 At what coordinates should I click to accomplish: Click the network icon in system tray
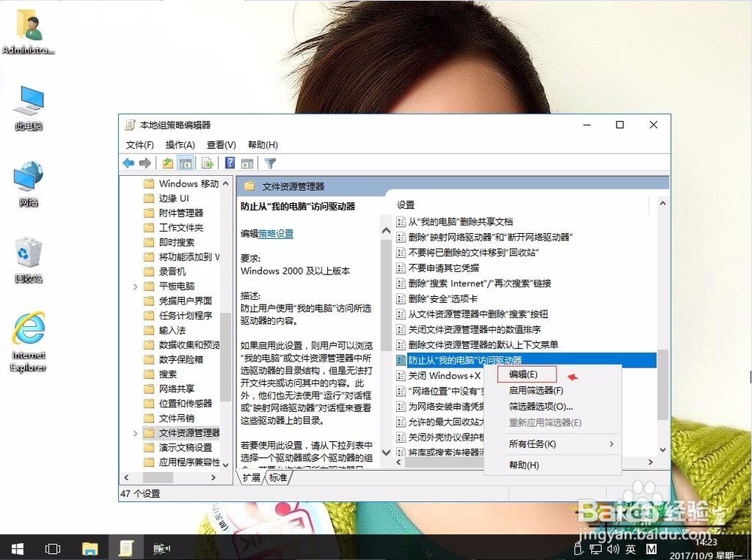point(596,549)
